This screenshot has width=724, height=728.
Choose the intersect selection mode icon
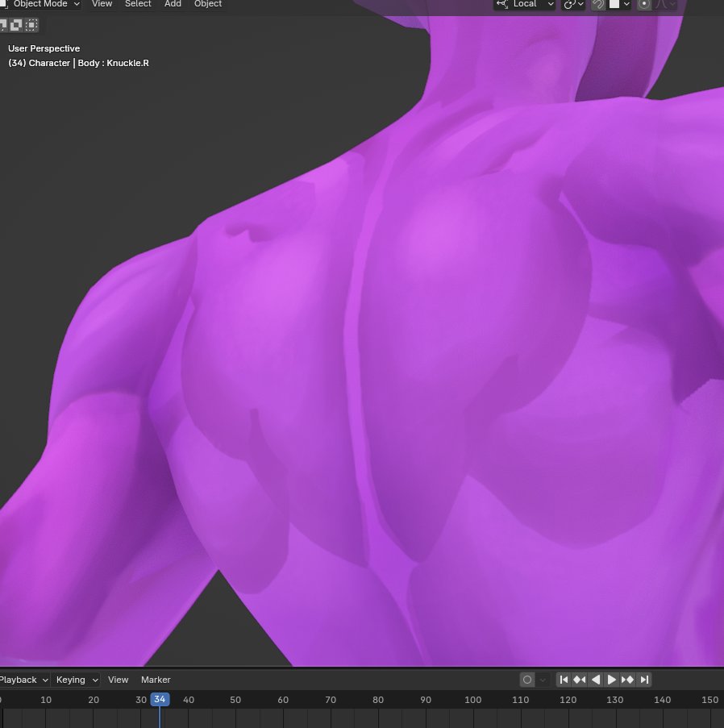pos(31,25)
